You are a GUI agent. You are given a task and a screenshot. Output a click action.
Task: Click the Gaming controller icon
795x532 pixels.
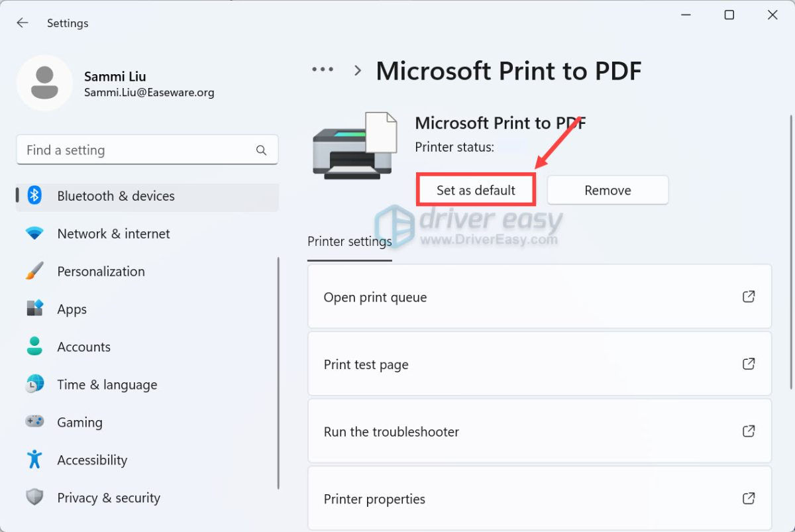click(34, 422)
